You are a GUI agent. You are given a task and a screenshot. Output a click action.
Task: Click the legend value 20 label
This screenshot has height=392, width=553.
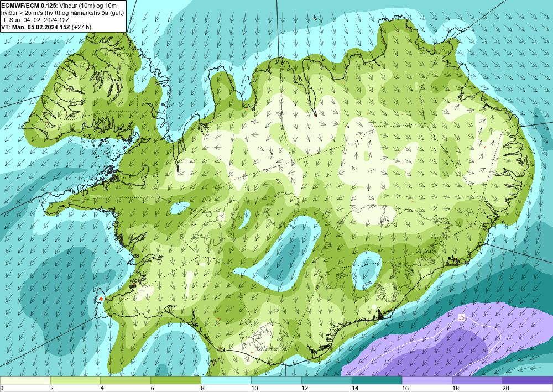pyautogui.click(x=506, y=388)
